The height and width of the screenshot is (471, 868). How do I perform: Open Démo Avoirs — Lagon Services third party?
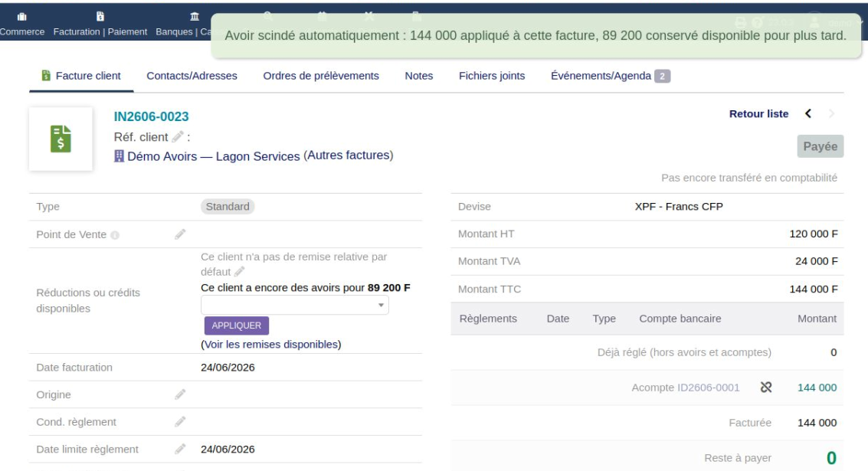coord(214,157)
